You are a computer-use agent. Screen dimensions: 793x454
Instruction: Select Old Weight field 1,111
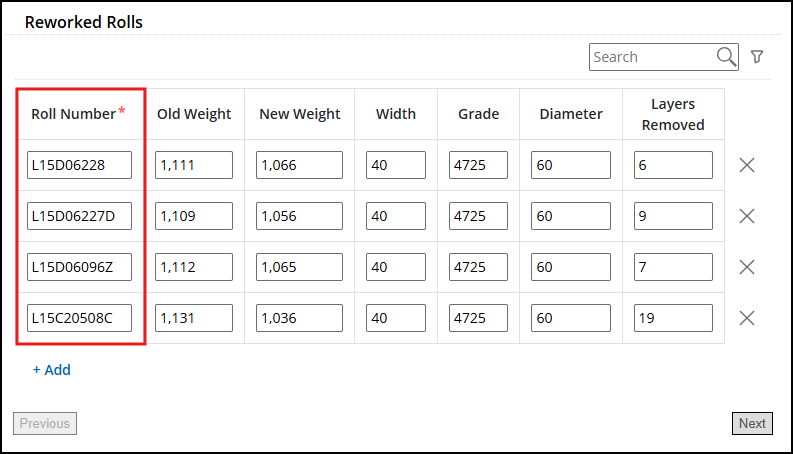pos(194,165)
